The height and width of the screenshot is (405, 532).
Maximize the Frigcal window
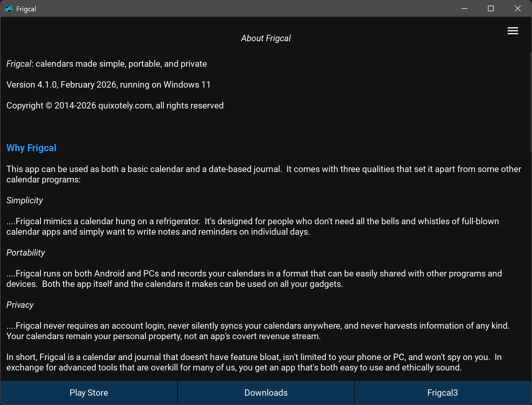pos(491,9)
